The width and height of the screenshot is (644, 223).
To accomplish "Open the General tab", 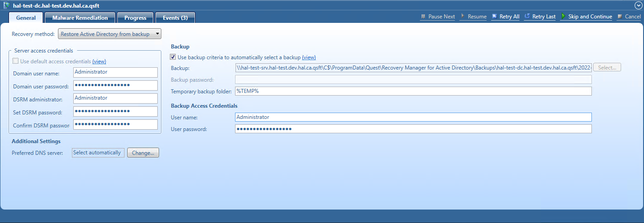I will click(x=26, y=17).
